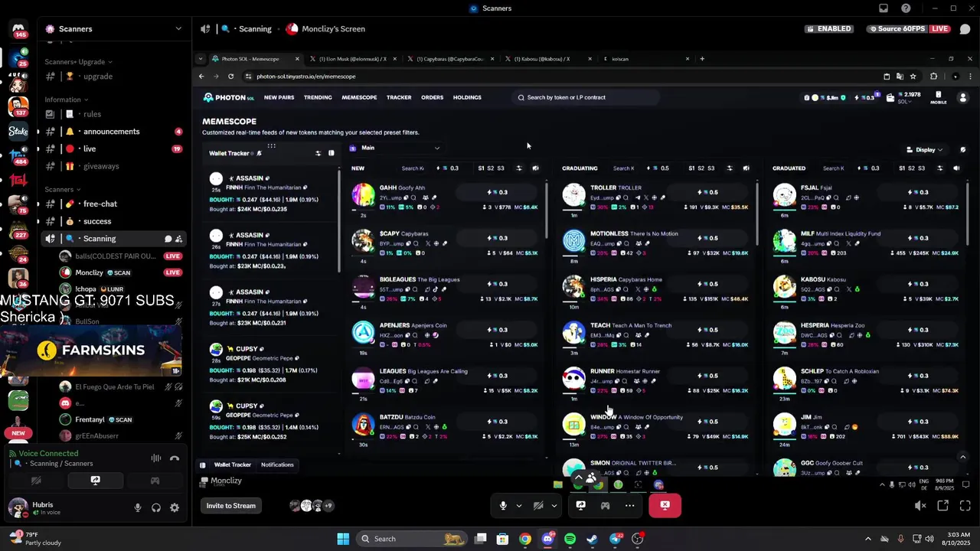Click Photon token search field
This screenshot has height=551, width=980.
pos(585,97)
